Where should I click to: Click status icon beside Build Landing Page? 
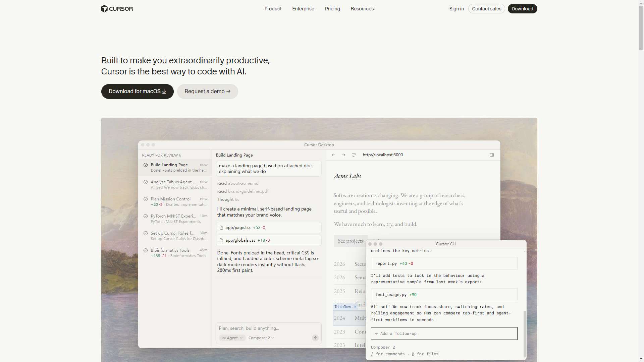[146, 165]
